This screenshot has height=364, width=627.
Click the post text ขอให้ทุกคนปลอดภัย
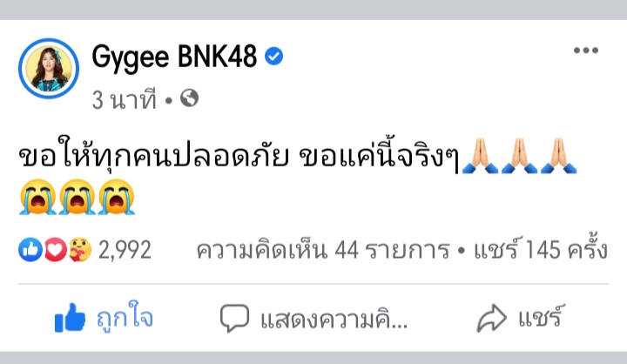pyautogui.click(x=154, y=154)
